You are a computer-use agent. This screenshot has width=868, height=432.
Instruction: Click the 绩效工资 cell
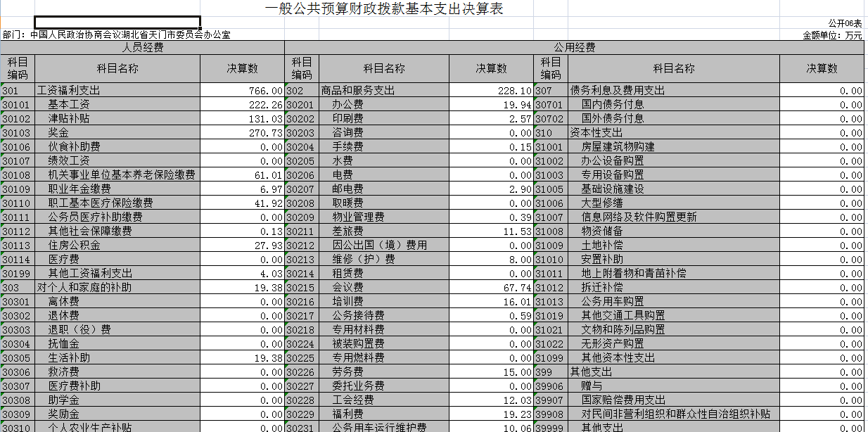click(117, 161)
